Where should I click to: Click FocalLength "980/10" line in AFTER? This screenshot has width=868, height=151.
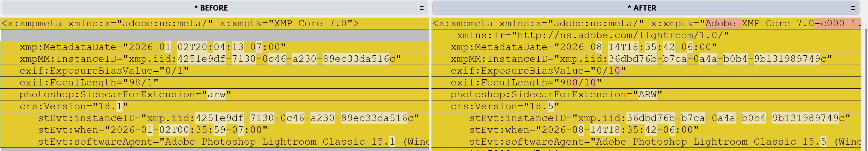646,83
